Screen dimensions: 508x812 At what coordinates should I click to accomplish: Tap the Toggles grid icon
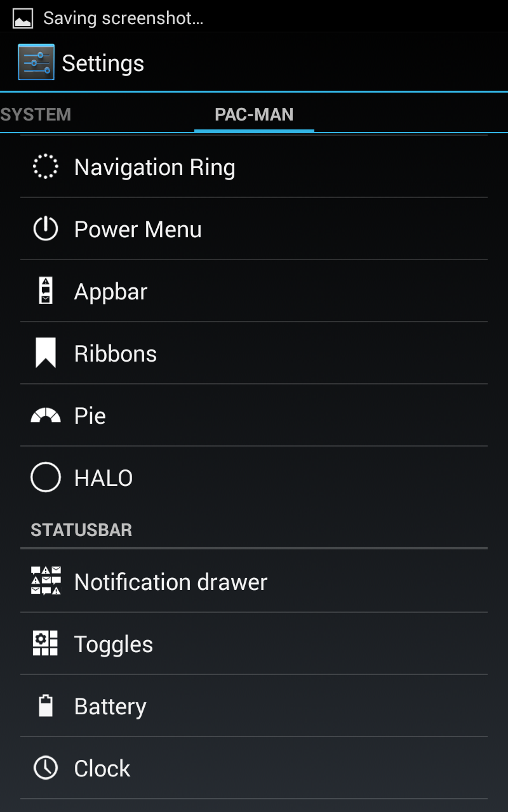tap(46, 643)
